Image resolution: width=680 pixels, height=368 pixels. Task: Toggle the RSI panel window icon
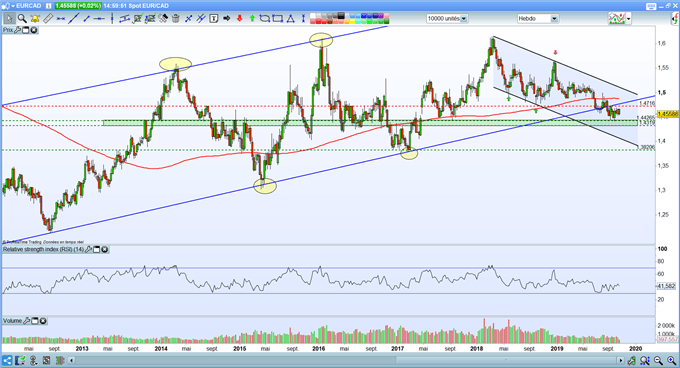tap(97, 250)
